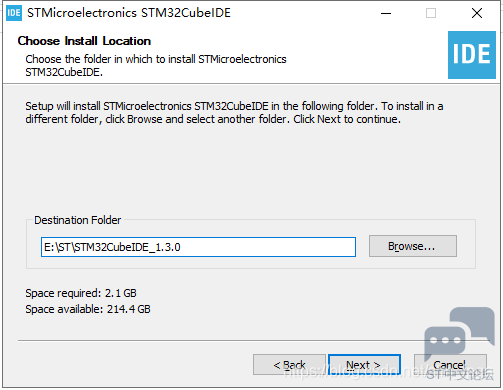Click the window title STMicroelectronics STM32CubeIDE
503x390 pixels.
point(129,13)
